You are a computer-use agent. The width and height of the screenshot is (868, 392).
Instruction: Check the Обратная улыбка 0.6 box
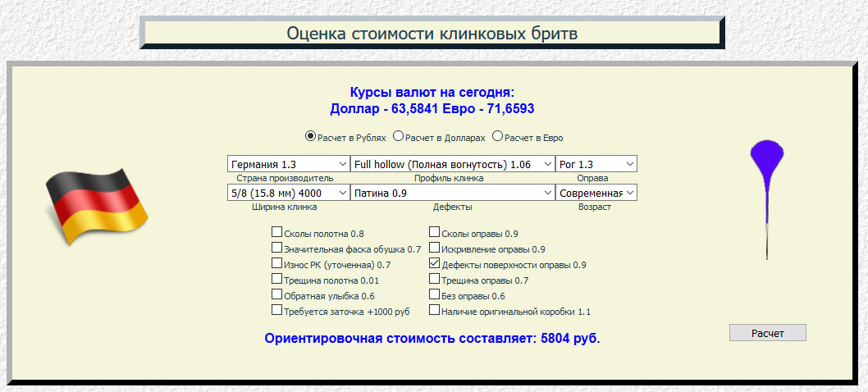click(x=277, y=295)
